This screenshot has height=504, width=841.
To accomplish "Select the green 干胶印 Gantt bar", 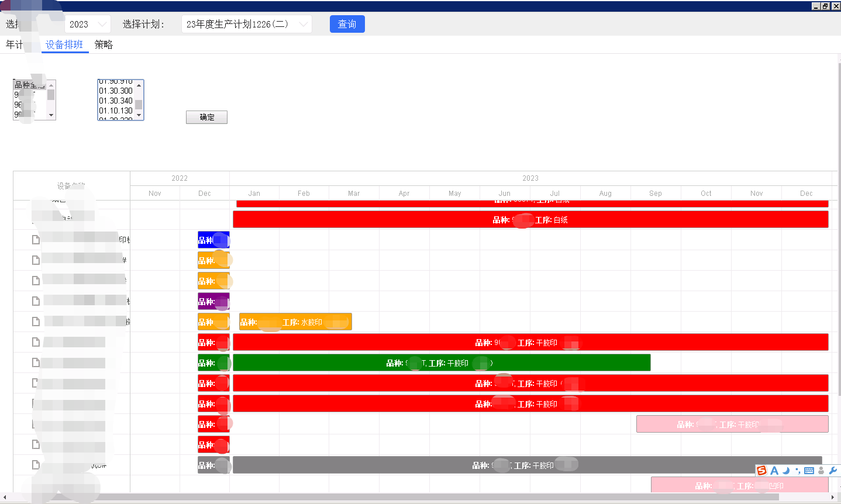I will tap(442, 363).
